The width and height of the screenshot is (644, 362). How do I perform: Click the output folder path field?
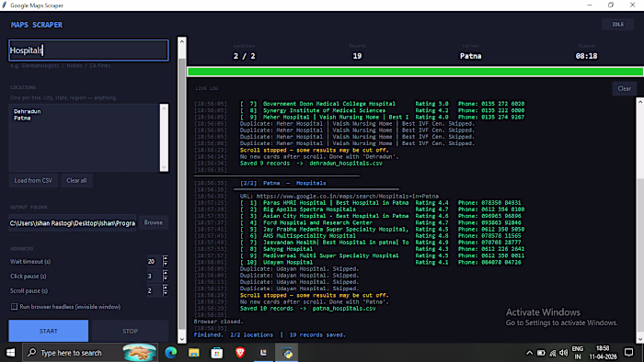(73, 223)
